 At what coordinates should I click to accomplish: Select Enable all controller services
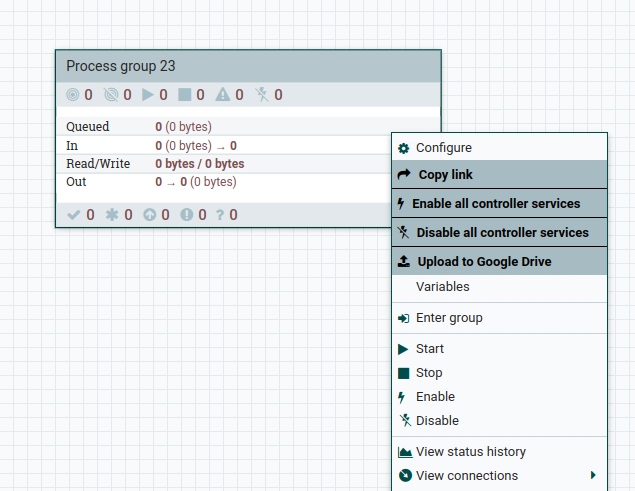click(x=495, y=204)
